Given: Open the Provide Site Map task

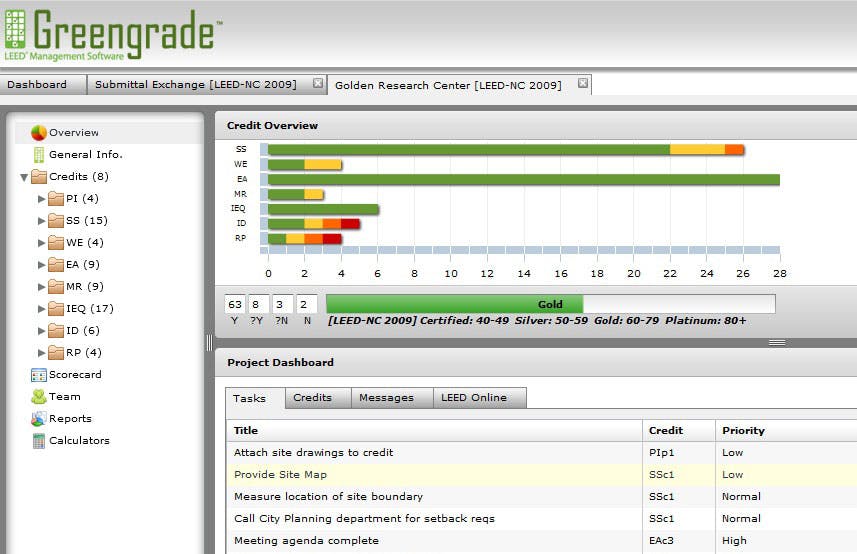Looking at the screenshot, I should [280, 475].
